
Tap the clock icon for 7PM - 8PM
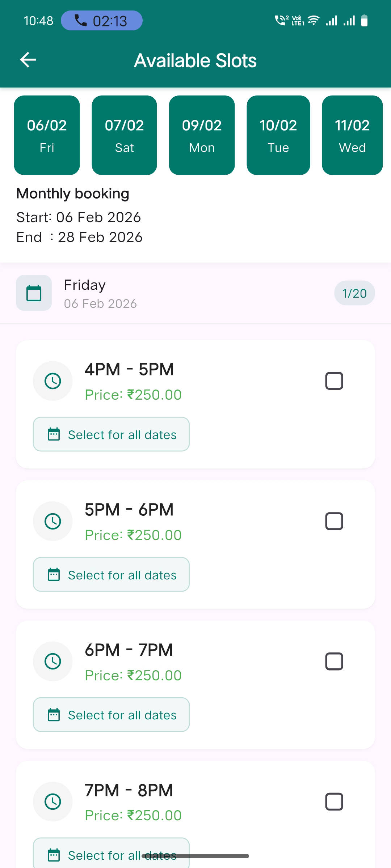coord(53,802)
